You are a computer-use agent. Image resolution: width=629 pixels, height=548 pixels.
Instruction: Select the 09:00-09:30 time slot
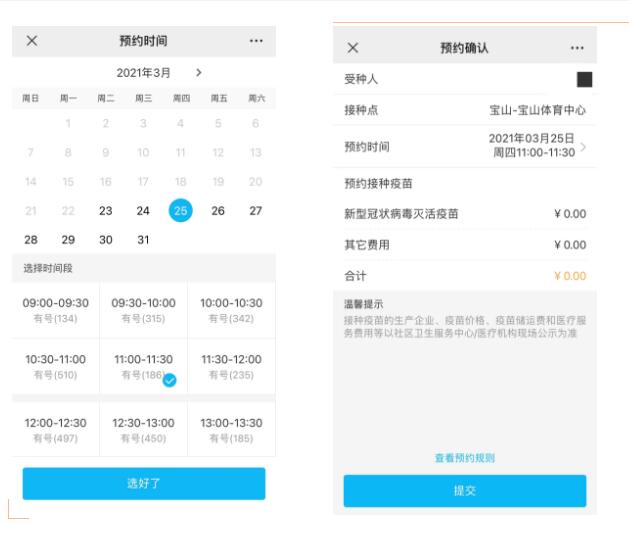tap(56, 310)
